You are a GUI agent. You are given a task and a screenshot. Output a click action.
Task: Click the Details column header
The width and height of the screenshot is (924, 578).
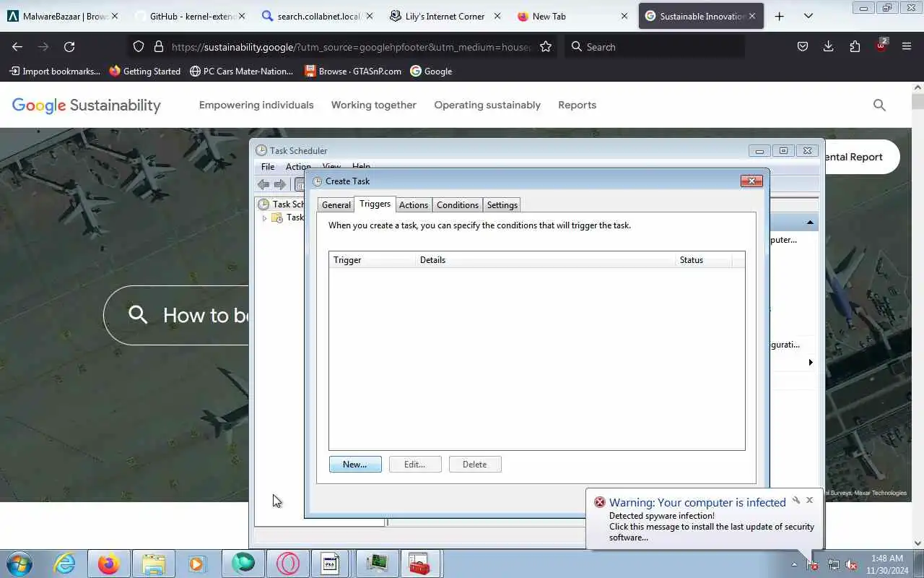point(546,260)
